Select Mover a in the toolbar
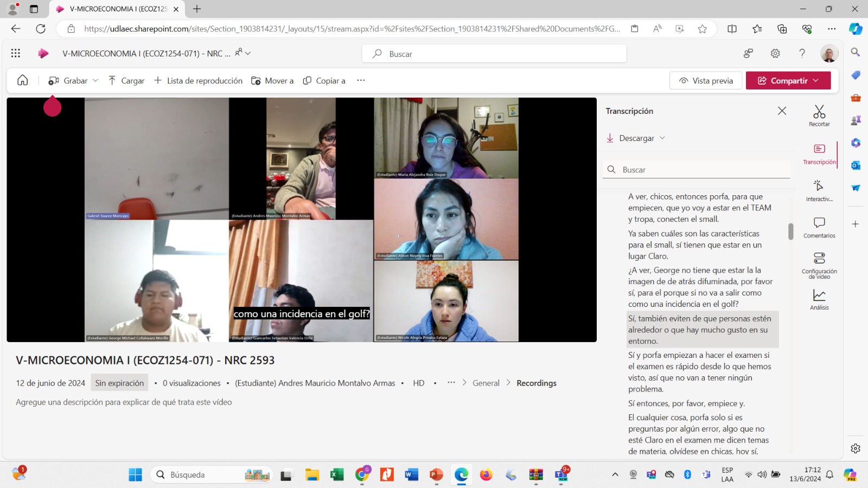Image resolution: width=868 pixels, height=488 pixels. [x=272, y=81]
